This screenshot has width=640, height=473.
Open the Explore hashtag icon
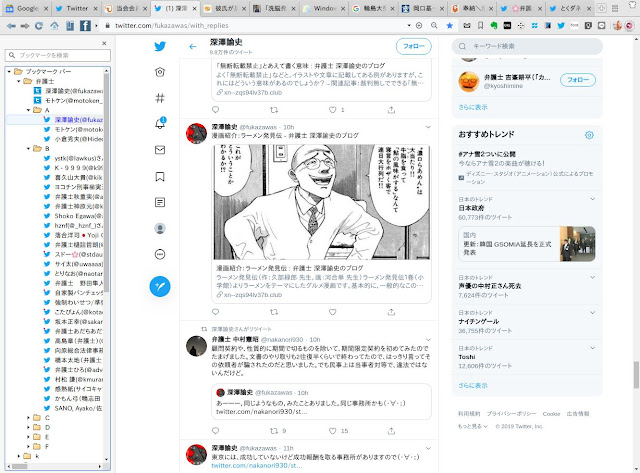(160, 98)
